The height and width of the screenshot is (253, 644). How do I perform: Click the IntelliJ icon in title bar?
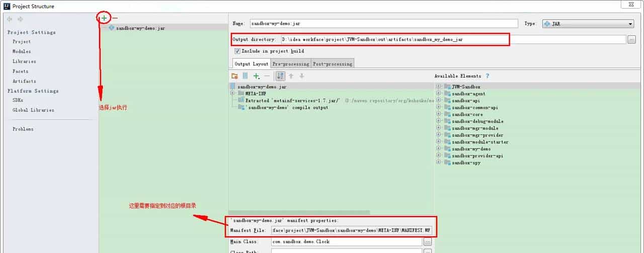pos(7,6)
